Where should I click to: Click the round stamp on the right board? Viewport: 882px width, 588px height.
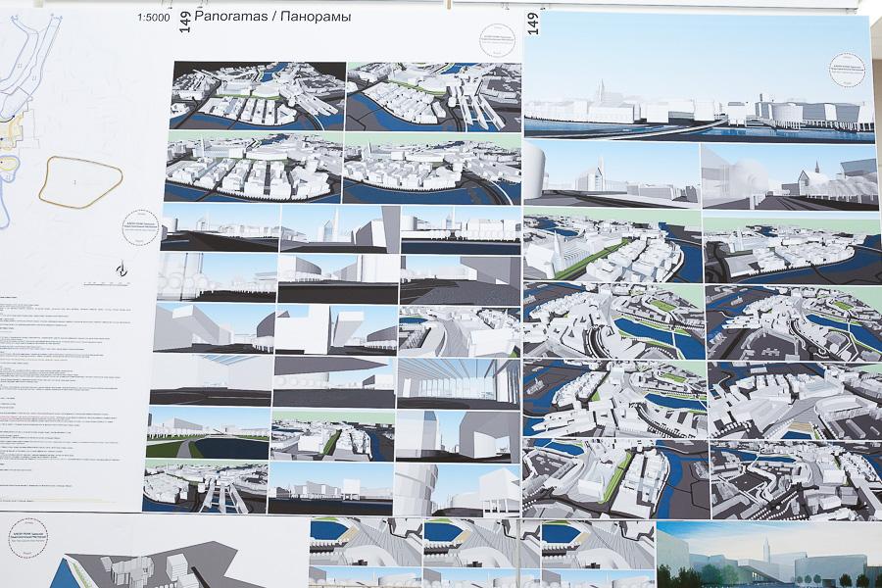845,73
